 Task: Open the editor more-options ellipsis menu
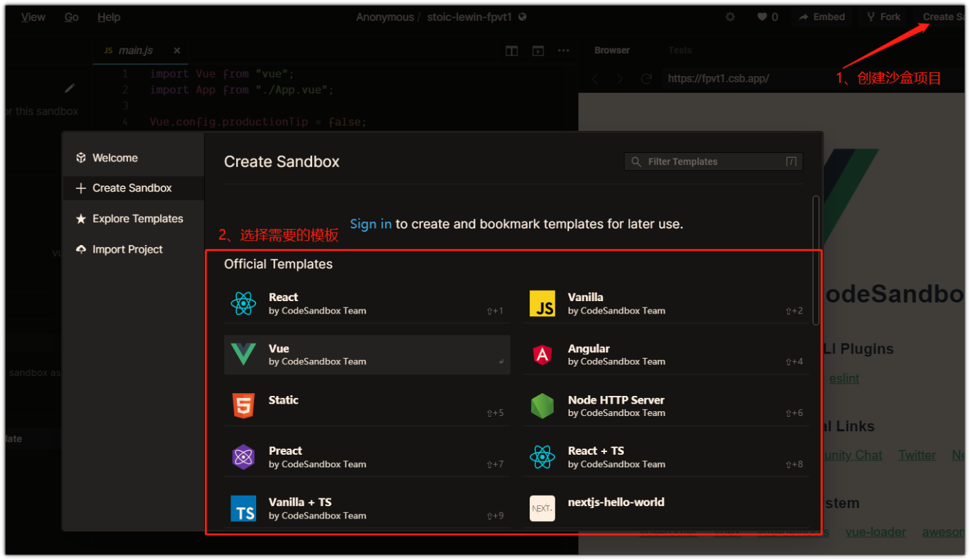(x=563, y=51)
